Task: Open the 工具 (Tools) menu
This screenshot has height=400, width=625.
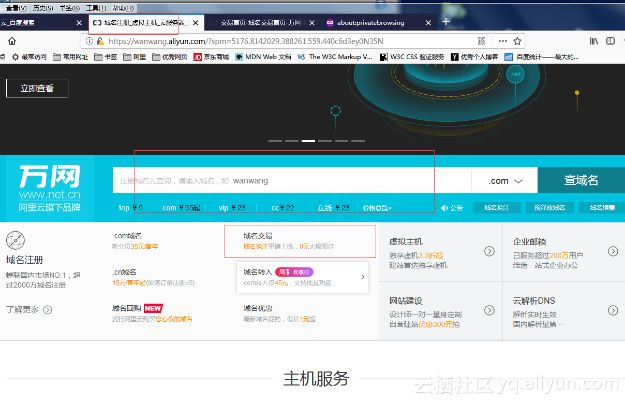Action: pos(96,8)
